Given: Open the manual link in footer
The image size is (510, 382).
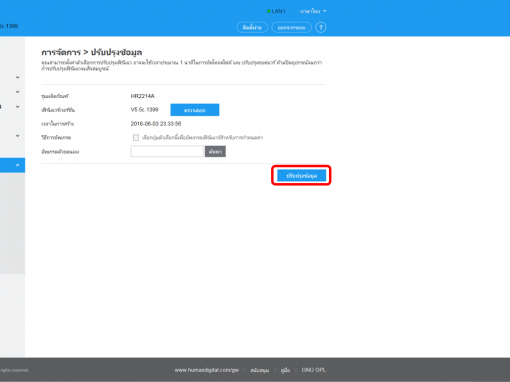Looking at the screenshot, I should click(x=285, y=370).
